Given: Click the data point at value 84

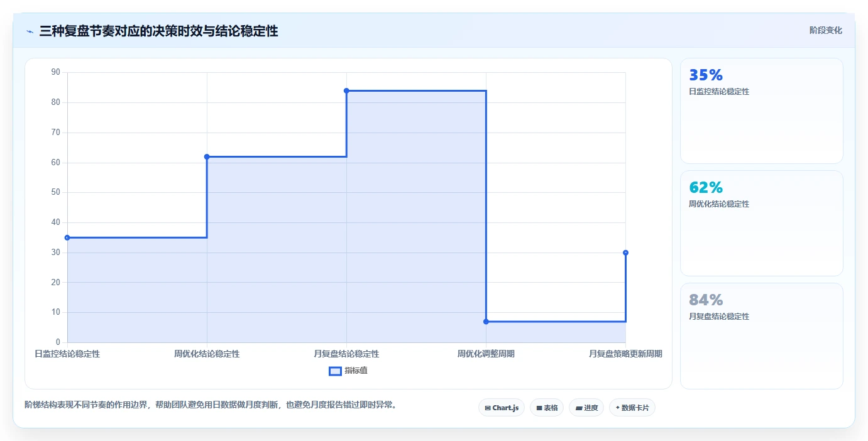Looking at the screenshot, I should coord(346,90).
